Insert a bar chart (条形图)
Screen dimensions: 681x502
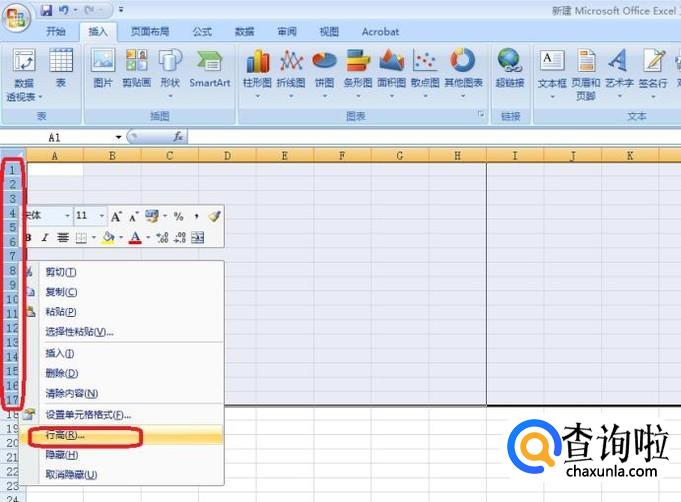click(x=358, y=73)
